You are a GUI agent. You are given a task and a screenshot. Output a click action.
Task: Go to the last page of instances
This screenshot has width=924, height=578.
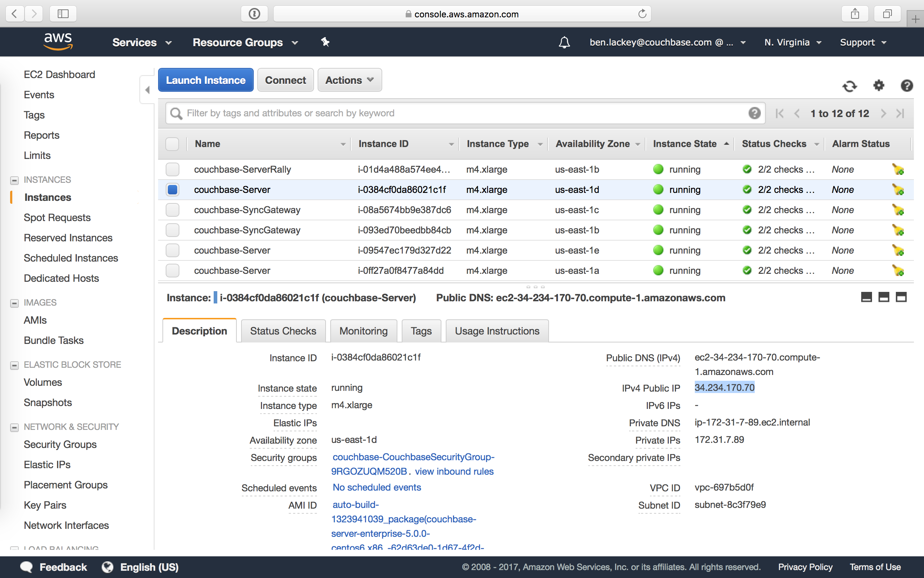tap(900, 113)
